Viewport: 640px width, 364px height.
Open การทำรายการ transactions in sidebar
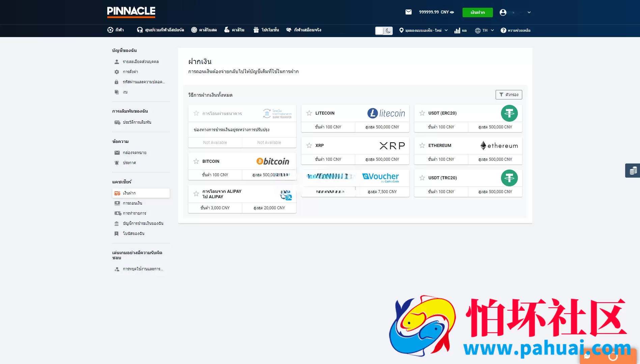pos(130,213)
